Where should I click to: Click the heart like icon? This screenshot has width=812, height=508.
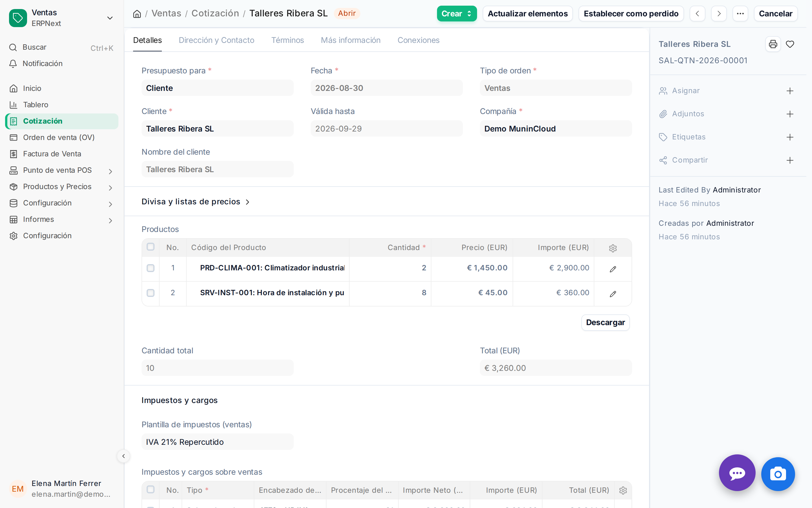[790, 44]
